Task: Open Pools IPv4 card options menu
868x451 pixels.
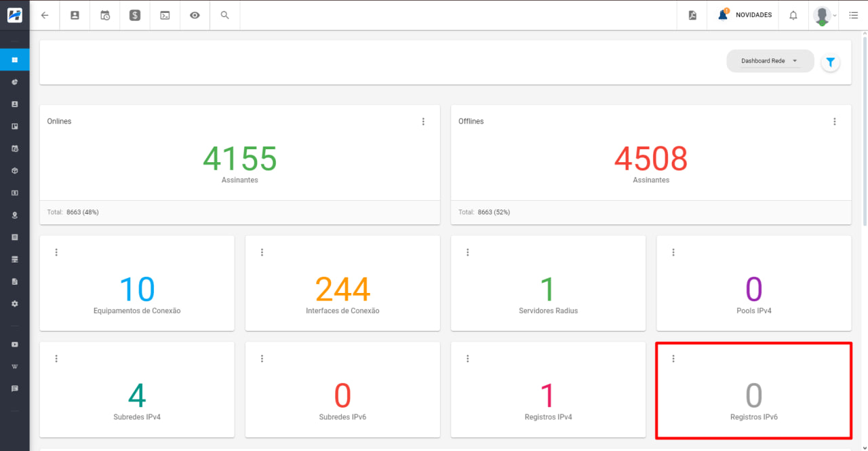Action: [673, 252]
